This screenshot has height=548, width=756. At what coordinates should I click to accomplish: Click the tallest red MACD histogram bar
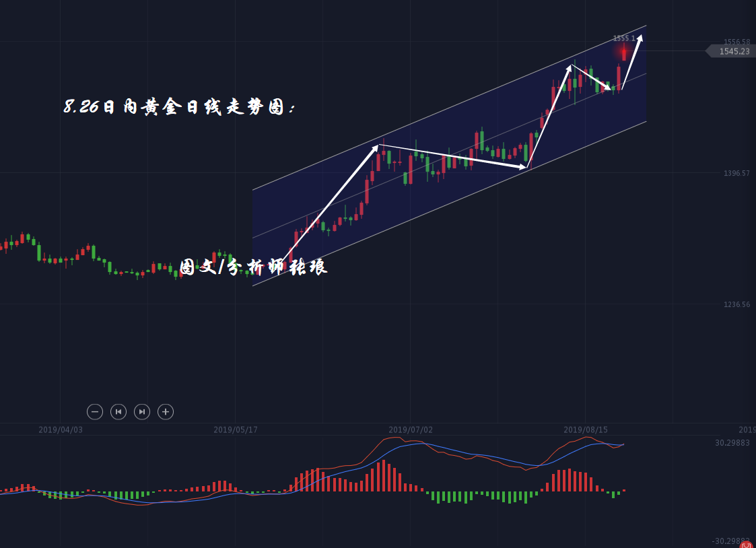(x=384, y=475)
